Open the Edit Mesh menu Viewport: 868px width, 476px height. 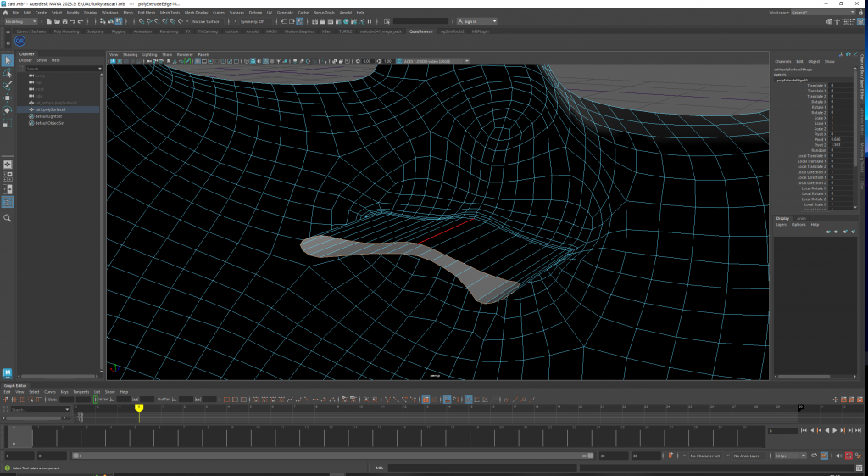[x=146, y=12]
